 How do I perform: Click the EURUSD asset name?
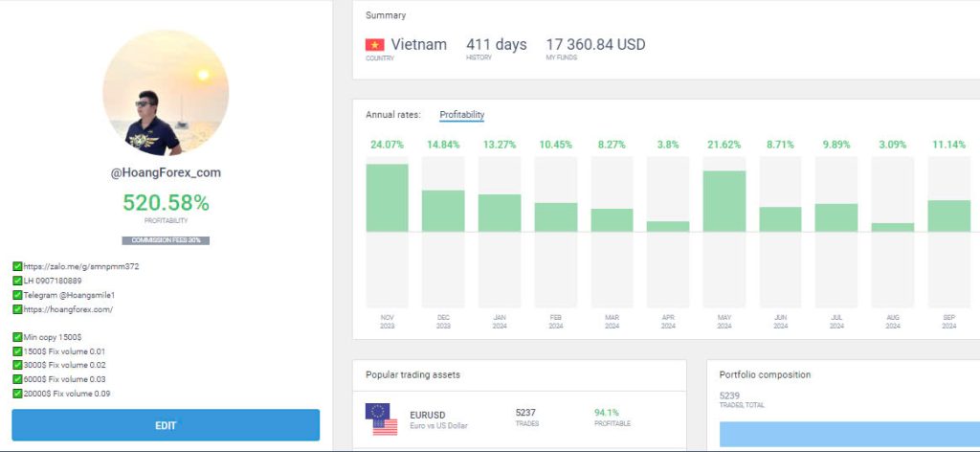pyautogui.click(x=428, y=415)
